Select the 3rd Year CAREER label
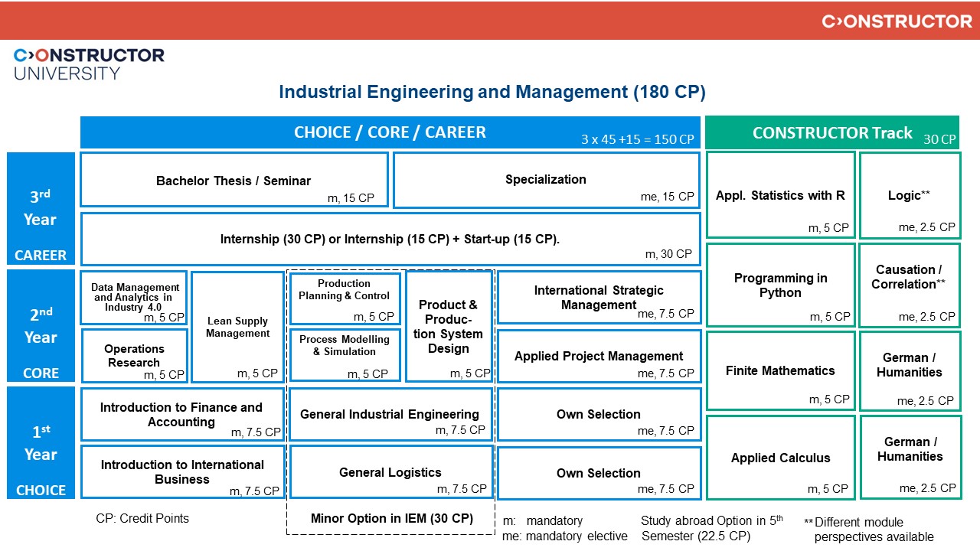 coord(41,208)
